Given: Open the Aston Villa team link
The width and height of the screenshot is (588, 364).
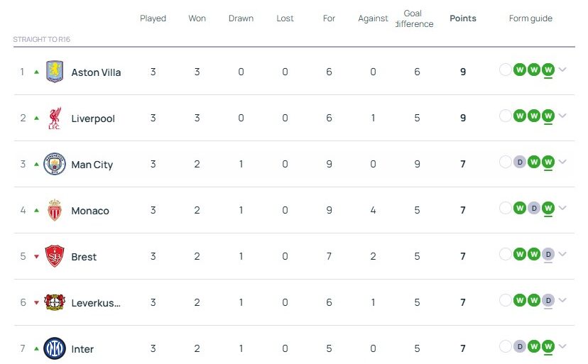Looking at the screenshot, I should (96, 72).
